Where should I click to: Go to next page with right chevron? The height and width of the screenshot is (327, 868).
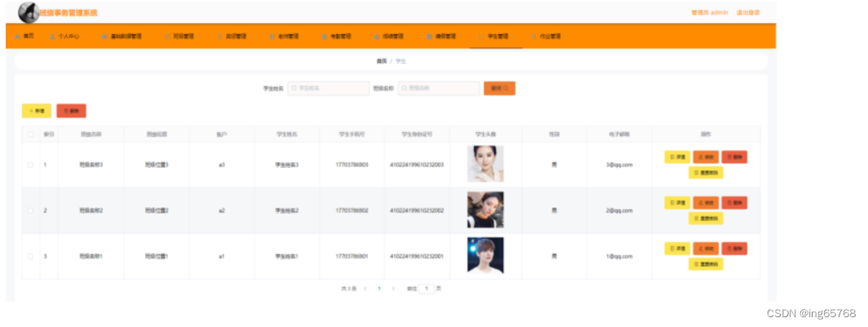pyautogui.click(x=393, y=289)
